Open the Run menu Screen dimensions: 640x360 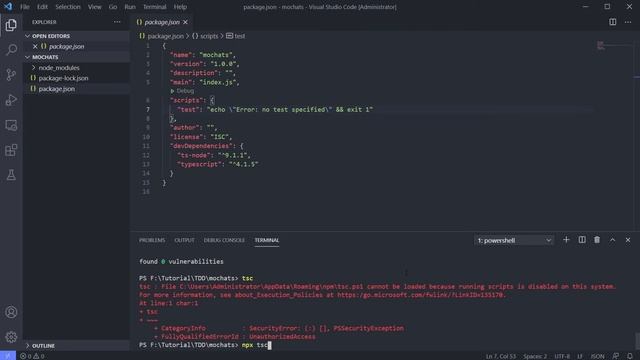pos(130,7)
